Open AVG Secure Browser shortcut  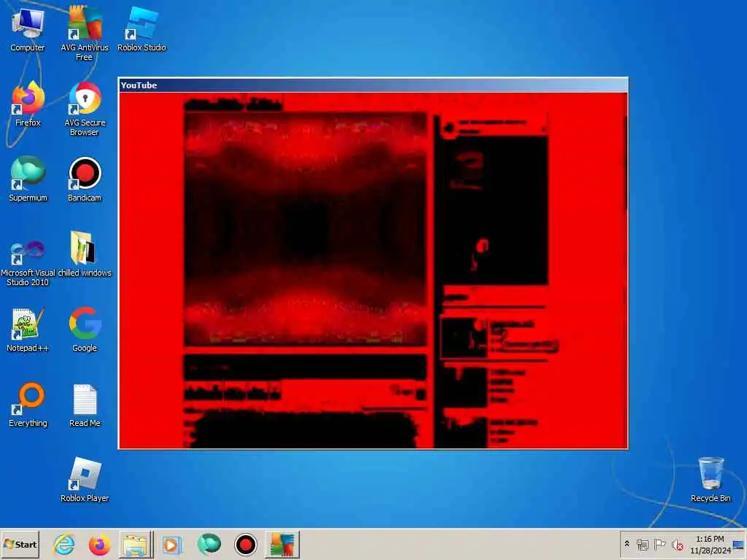point(85,109)
